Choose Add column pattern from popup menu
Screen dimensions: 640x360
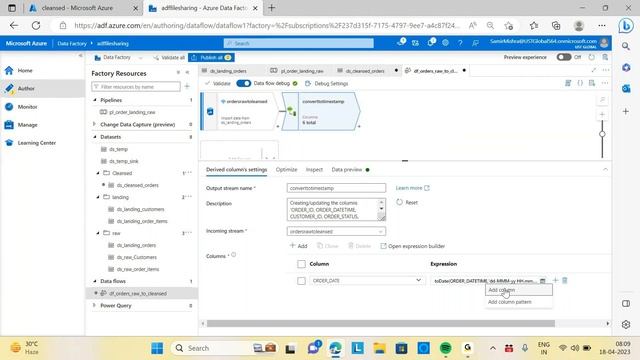click(518, 302)
